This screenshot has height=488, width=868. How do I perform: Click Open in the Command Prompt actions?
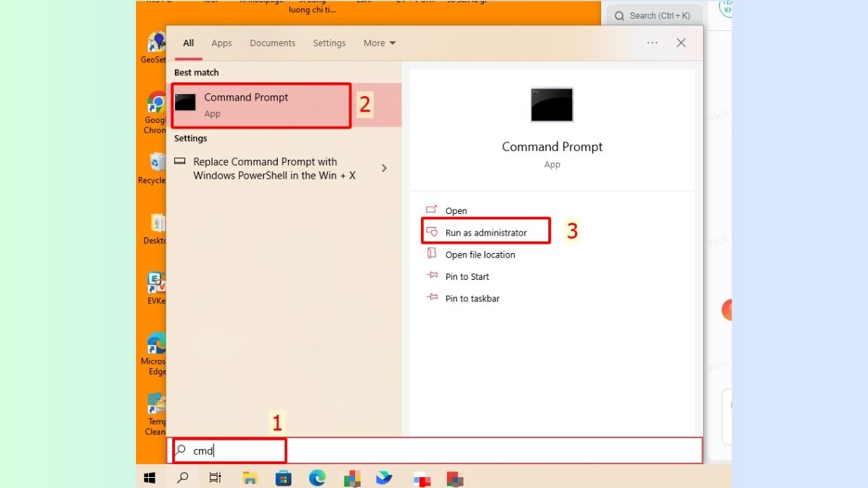[456, 211]
